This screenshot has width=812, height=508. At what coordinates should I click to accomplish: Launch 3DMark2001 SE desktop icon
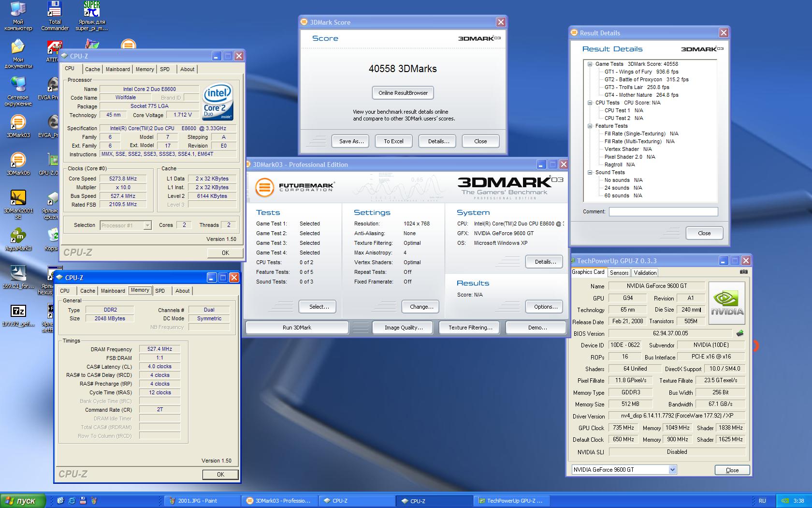point(18,205)
